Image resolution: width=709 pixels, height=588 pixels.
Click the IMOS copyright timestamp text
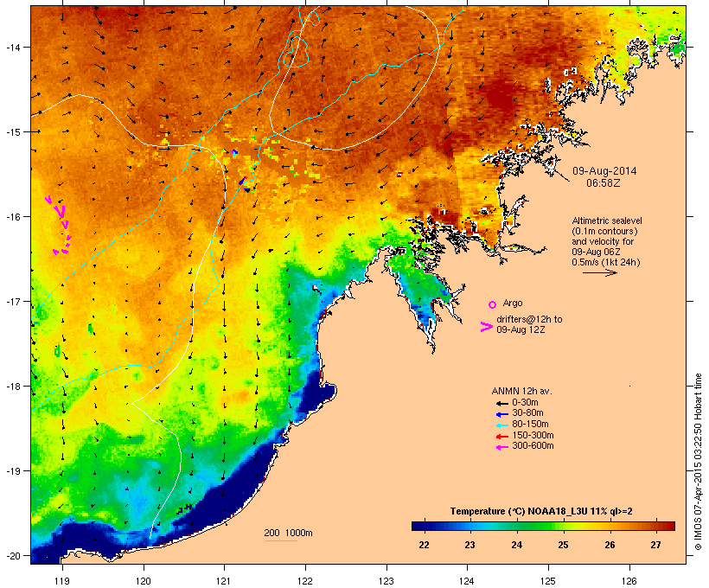click(698, 462)
